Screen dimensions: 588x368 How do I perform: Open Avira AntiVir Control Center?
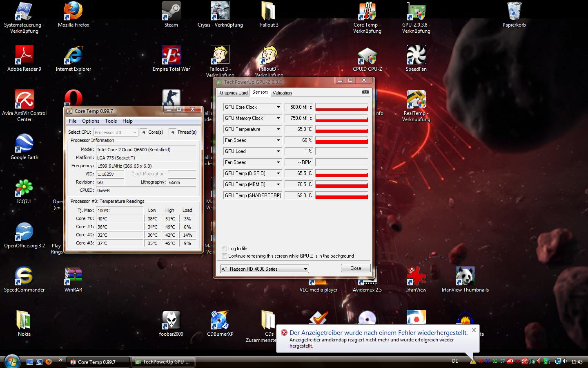(24, 100)
